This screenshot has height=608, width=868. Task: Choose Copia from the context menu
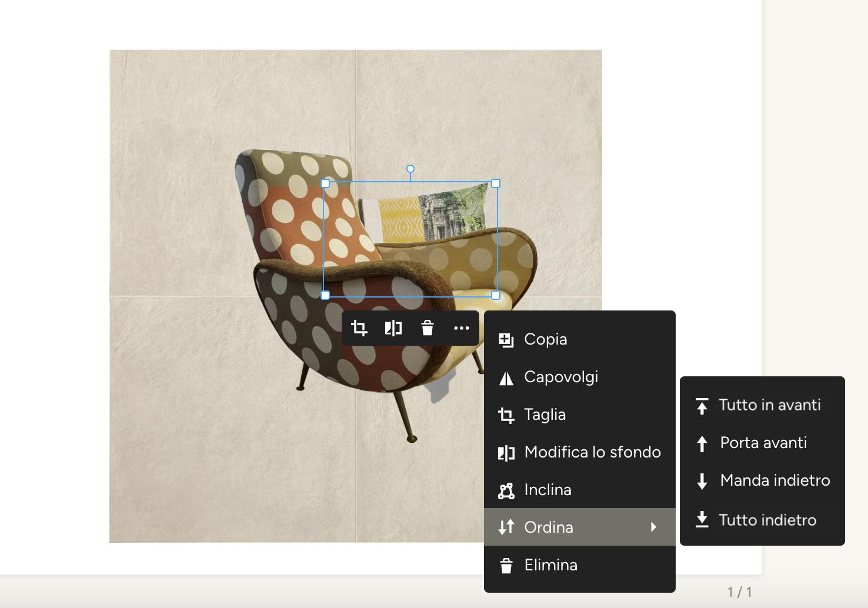click(580, 339)
